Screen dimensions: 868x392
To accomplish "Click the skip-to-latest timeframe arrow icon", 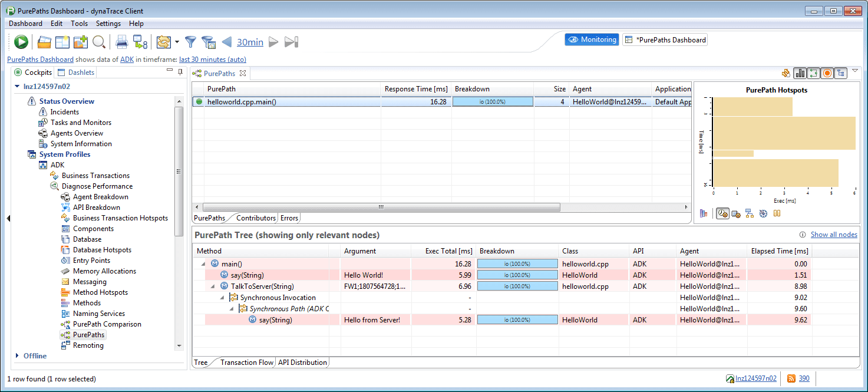I will (x=292, y=42).
